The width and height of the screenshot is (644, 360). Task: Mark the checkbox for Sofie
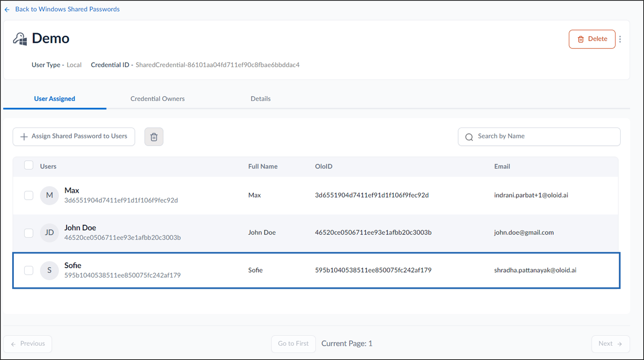(x=29, y=270)
